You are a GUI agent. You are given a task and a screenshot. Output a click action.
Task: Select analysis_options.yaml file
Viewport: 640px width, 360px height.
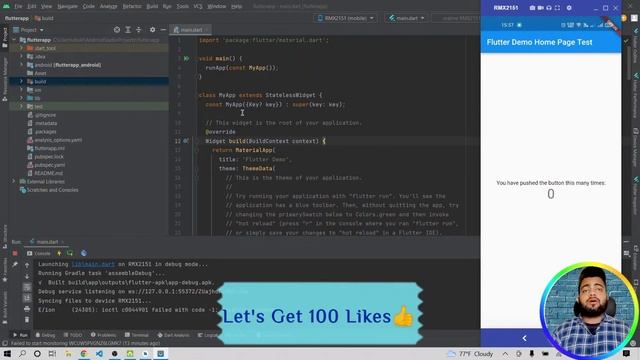(58, 140)
